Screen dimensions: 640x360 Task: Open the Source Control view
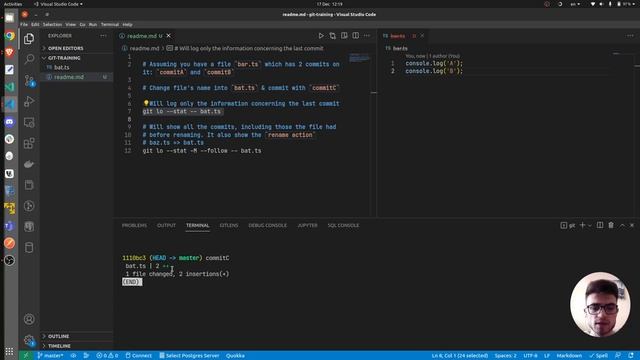tap(29, 80)
